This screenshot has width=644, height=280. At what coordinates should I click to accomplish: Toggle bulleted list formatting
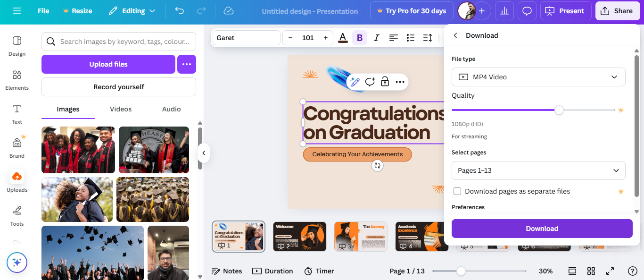410,38
